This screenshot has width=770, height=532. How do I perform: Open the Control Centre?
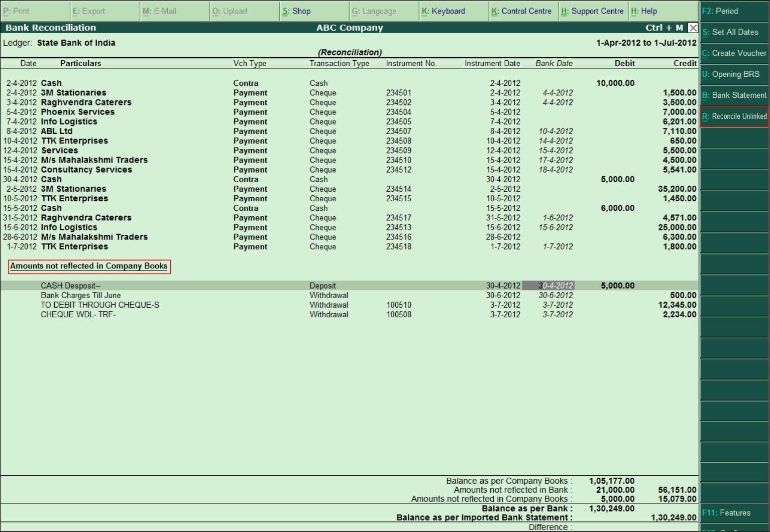coord(523,11)
